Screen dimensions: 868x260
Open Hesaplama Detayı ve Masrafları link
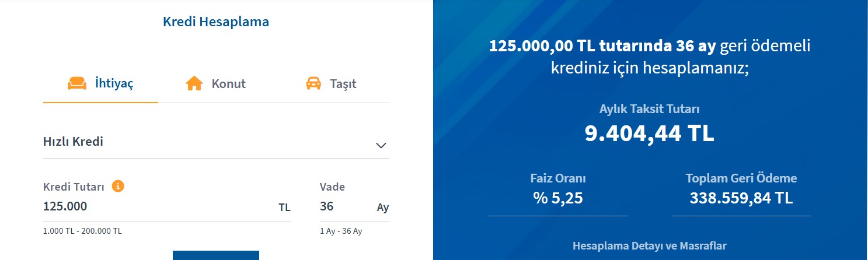click(650, 246)
